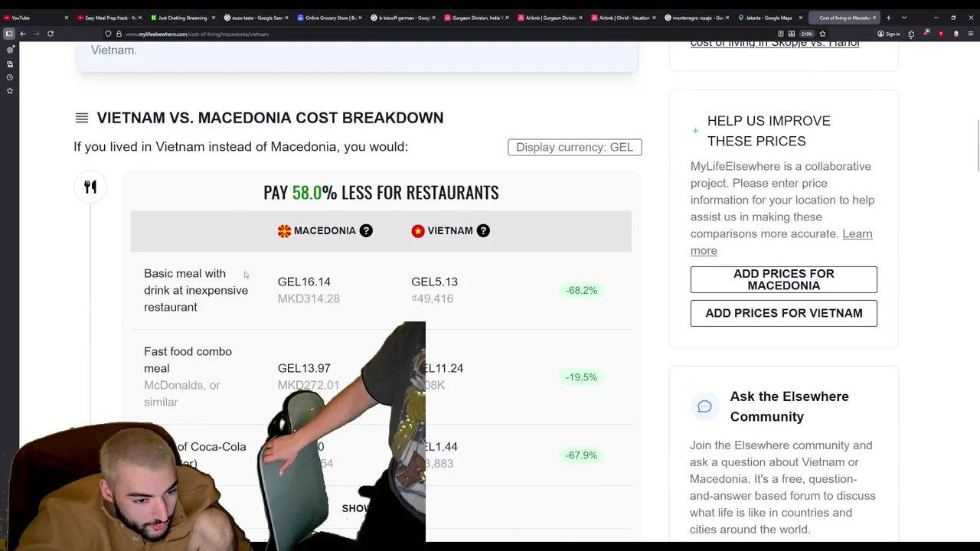
Task: Click the address bar URL field
Action: 444,34
